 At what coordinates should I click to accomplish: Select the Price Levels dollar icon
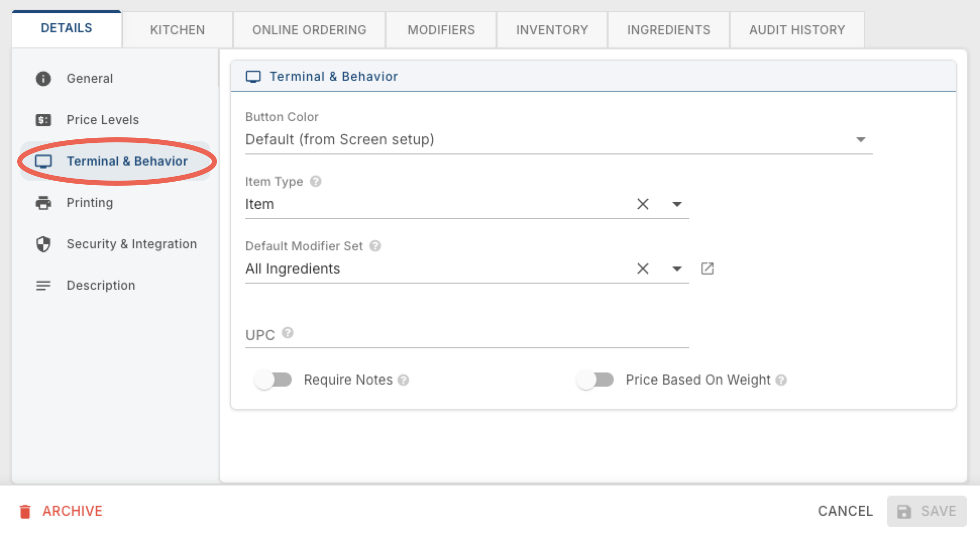pyautogui.click(x=43, y=120)
